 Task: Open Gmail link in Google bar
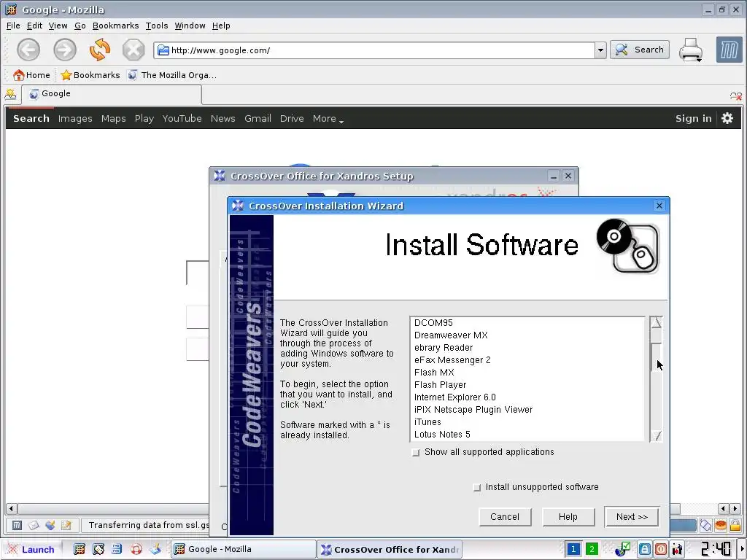[x=258, y=119]
